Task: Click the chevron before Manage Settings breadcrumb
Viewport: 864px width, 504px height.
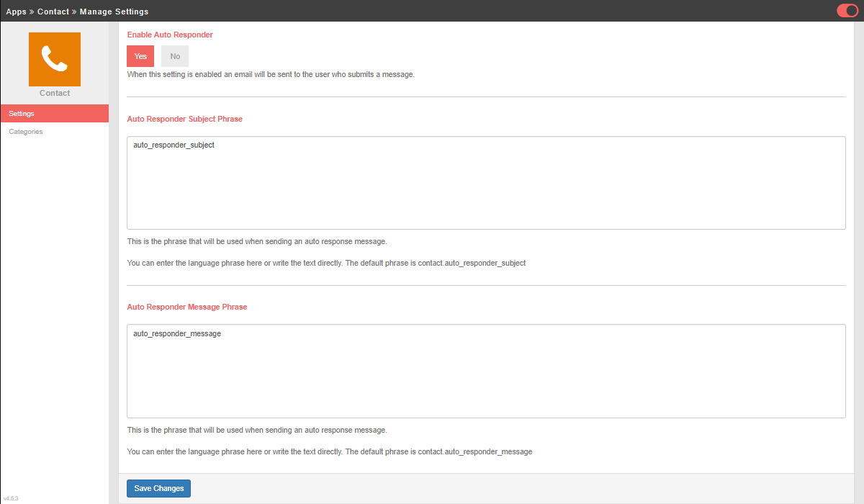Action: point(74,12)
